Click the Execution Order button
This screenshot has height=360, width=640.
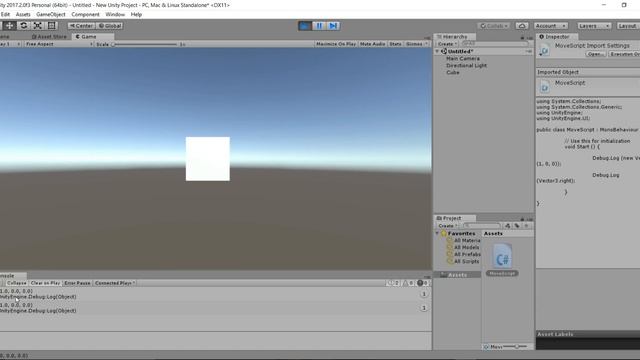coord(624,54)
